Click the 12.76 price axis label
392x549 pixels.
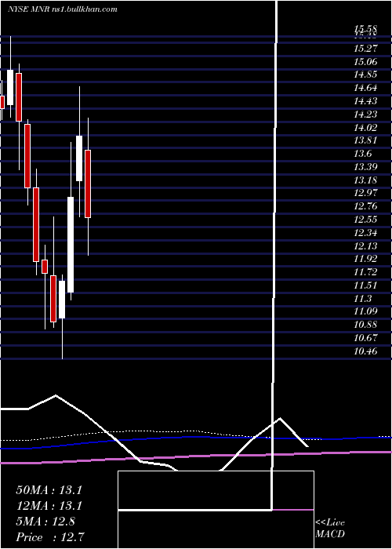coord(365,205)
